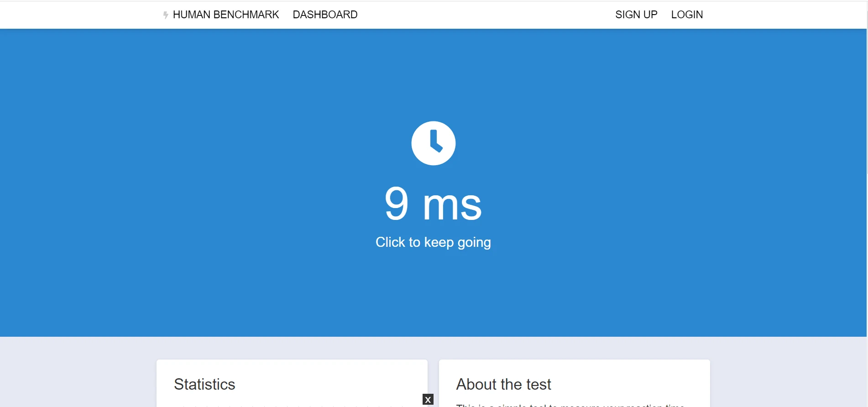Click the About the test heading
Image resolution: width=868 pixels, height=407 pixels.
tap(503, 384)
